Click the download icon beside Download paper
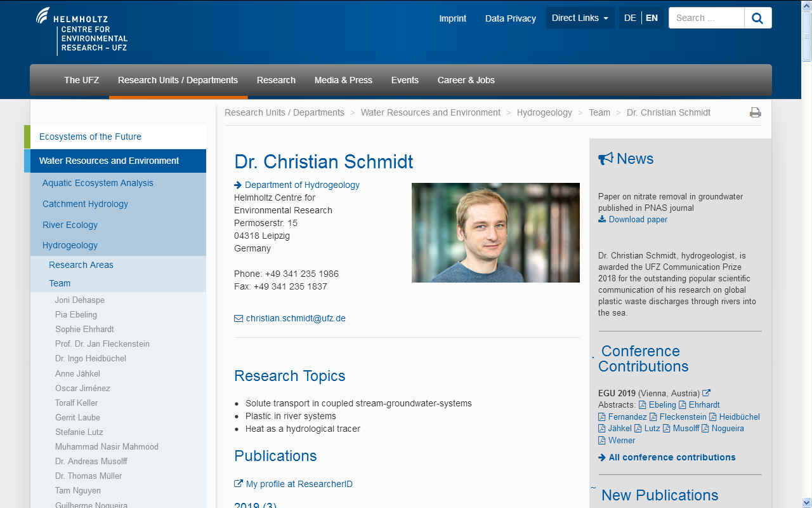The image size is (812, 508). tap(602, 219)
